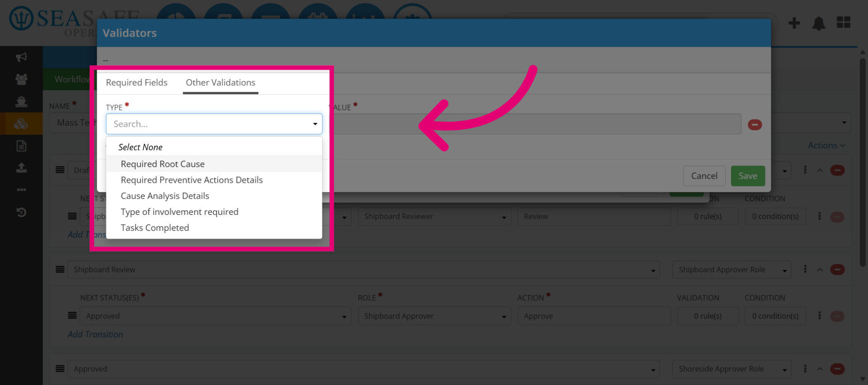
Task: Click drag handle of Approved next-status row
Action: pyautogui.click(x=72, y=315)
